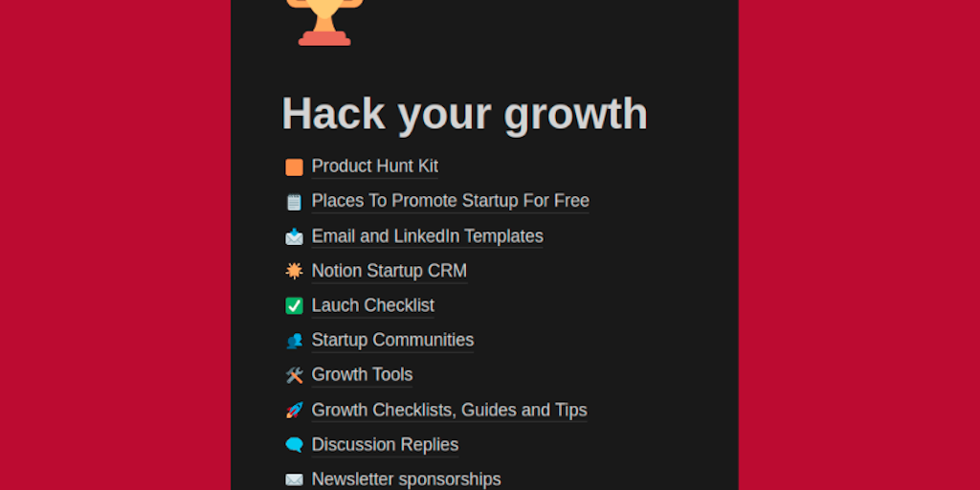
Task: Click the people icon beside Startup Communities
Action: coord(294,341)
